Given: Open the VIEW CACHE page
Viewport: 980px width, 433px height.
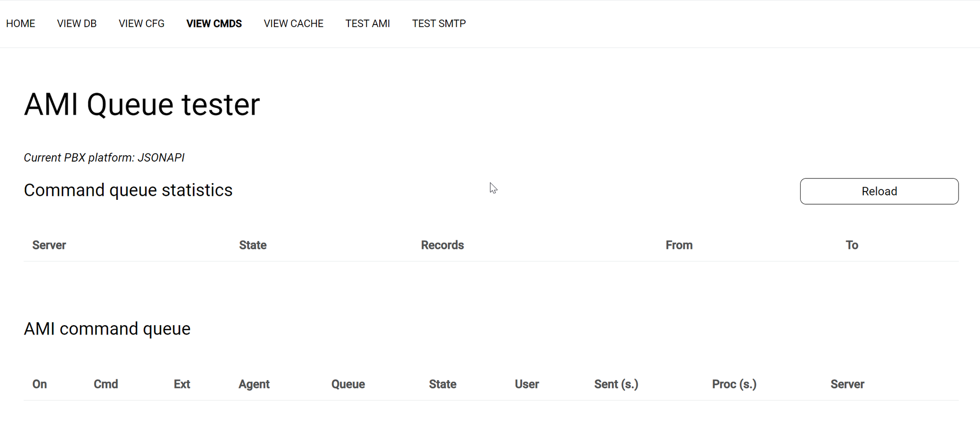Looking at the screenshot, I should (x=294, y=24).
